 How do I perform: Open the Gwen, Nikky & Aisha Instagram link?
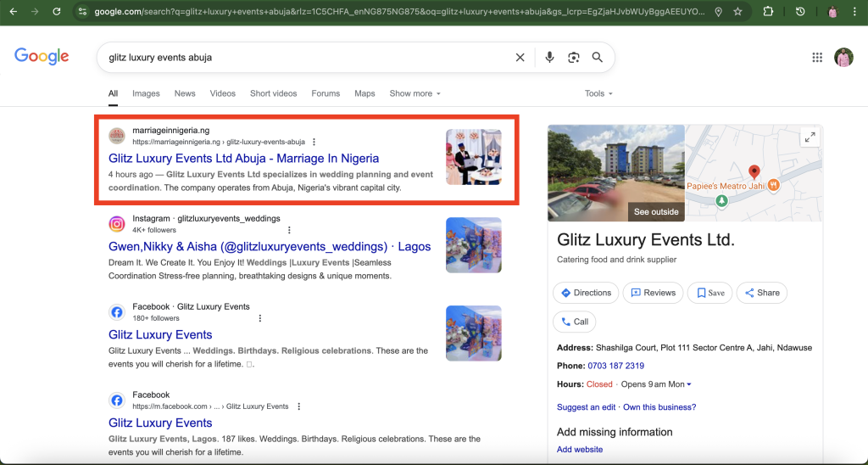[270, 247]
